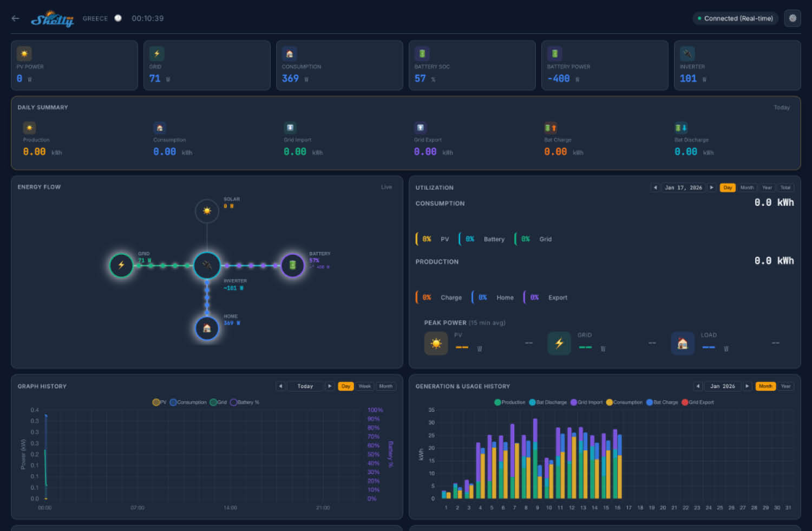Click the PV Power sun icon card

point(24,54)
